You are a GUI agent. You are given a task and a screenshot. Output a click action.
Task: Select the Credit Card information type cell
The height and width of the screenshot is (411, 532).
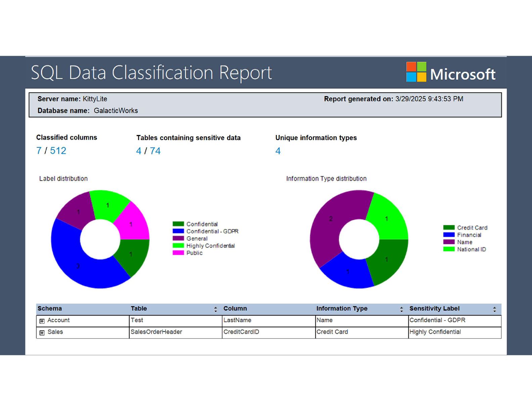[x=362, y=333]
